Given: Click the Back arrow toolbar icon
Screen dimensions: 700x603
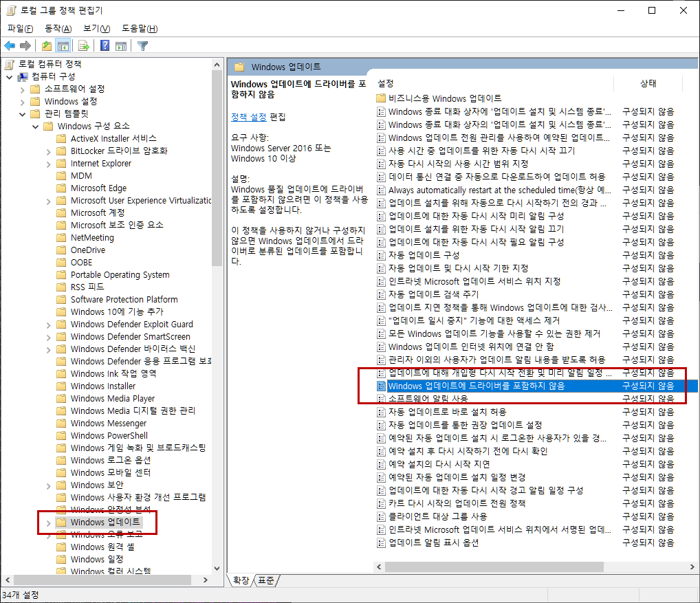Looking at the screenshot, I should tap(10, 45).
